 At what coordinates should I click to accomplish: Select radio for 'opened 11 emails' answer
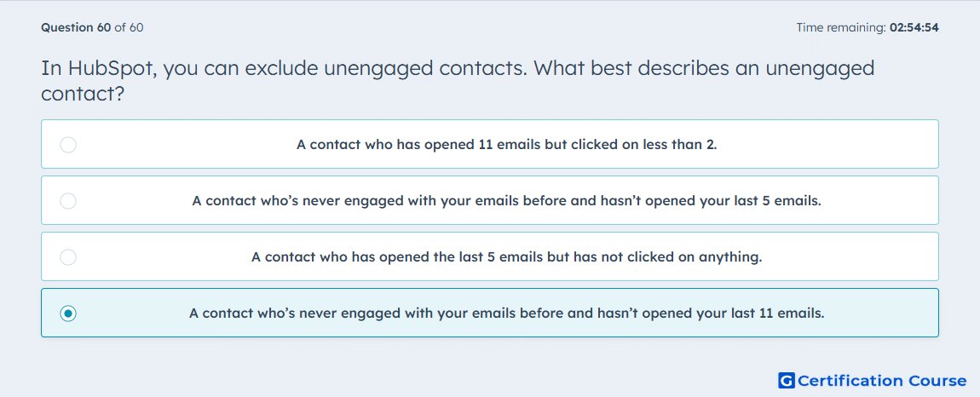click(x=68, y=145)
